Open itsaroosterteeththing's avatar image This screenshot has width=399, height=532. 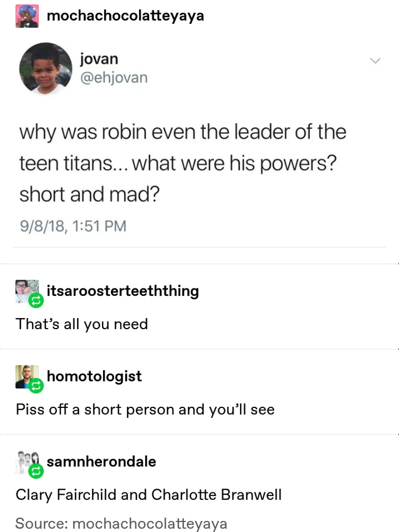pos(27,291)
